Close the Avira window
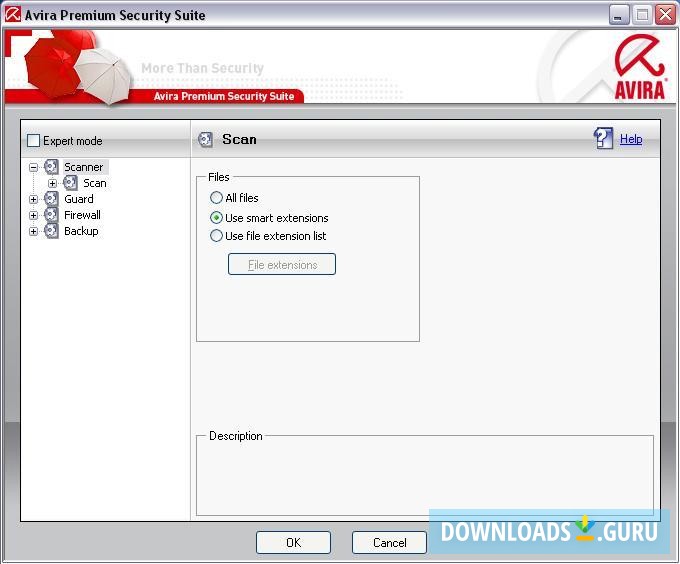 point(665,15)
